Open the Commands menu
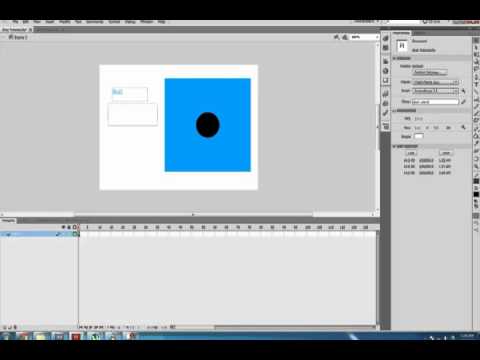Screen dimensions: 480x360 tap(95, 22)
